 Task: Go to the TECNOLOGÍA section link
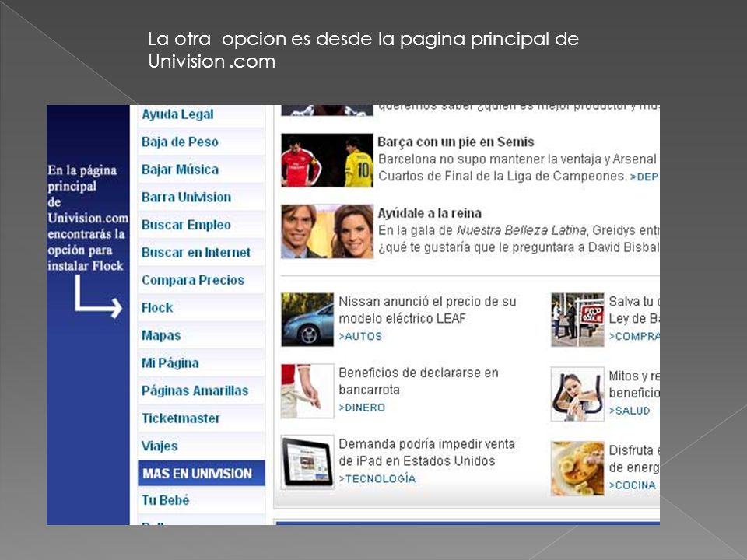pos(377,478)
